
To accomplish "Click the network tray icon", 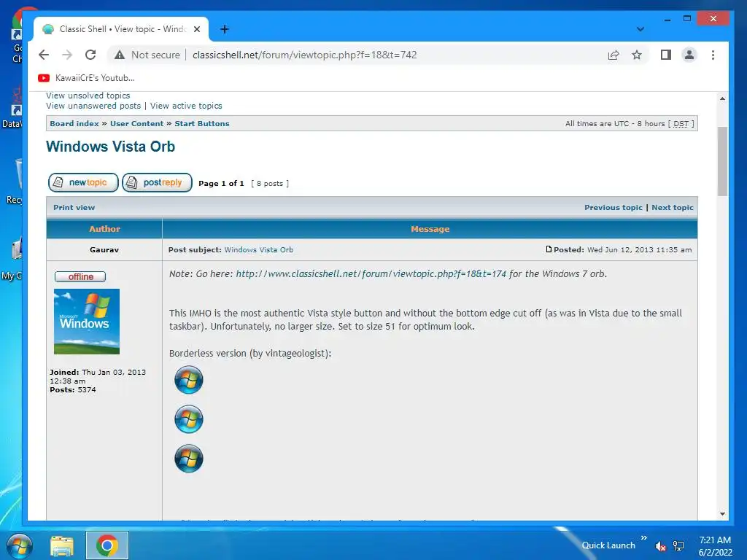I will click(678, 545).
